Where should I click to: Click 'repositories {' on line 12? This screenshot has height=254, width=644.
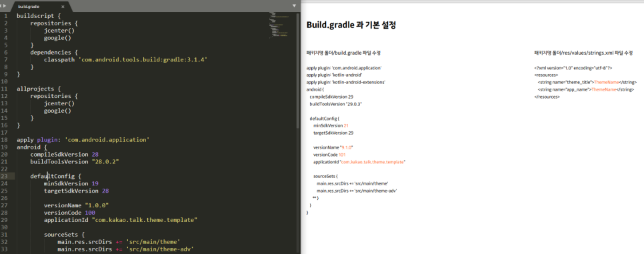(54, 96)
